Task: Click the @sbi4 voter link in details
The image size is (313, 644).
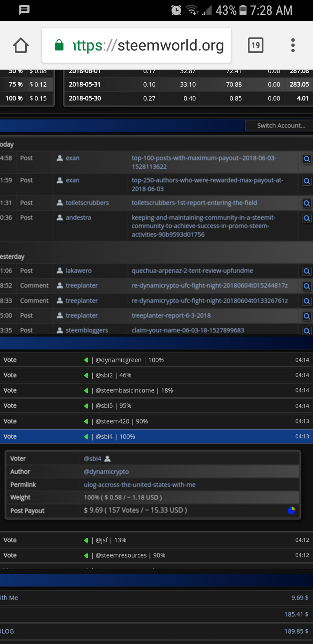Action: (x=93, y=459)
